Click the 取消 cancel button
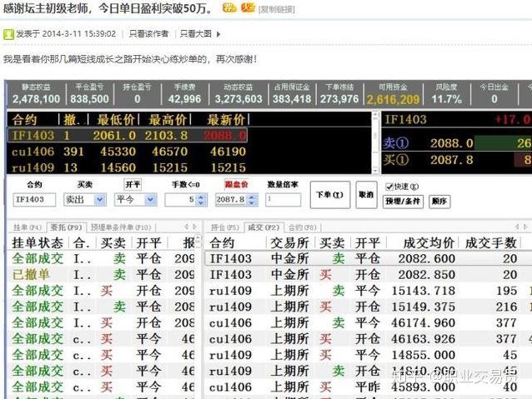532x399 pixels. click(366, 195)
